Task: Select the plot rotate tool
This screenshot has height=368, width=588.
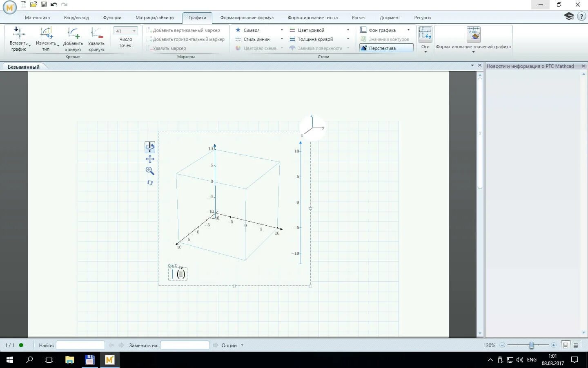Action: [150, 147]
